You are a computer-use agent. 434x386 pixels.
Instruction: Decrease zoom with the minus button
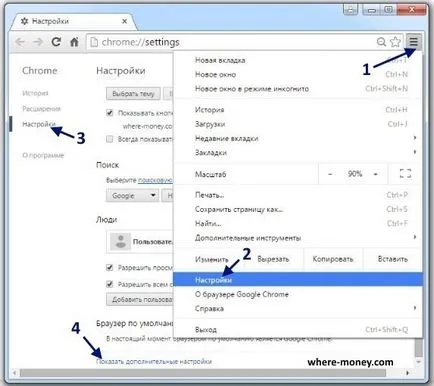point(330,174)
